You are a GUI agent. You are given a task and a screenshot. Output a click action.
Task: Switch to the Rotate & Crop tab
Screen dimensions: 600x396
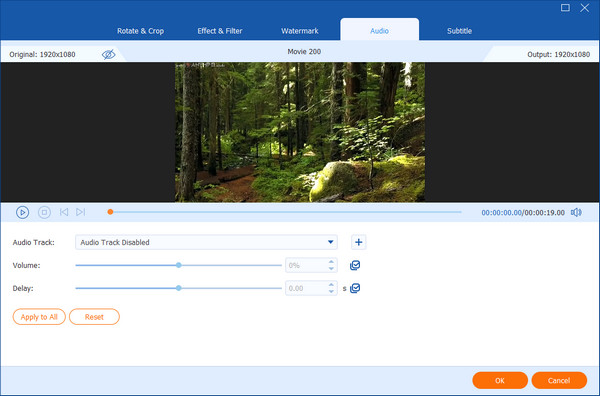pyautogui.click(x=140, y=31)
